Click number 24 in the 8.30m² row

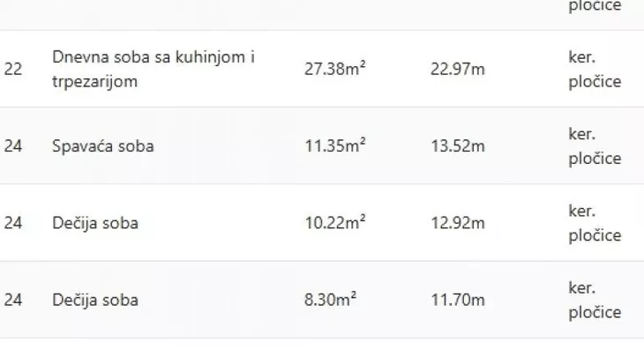(x=12, y=300)
